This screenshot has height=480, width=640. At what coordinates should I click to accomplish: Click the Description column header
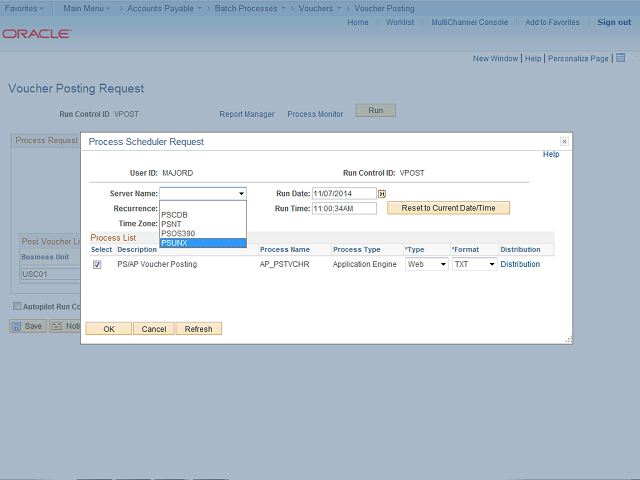(x=137, y=249)
